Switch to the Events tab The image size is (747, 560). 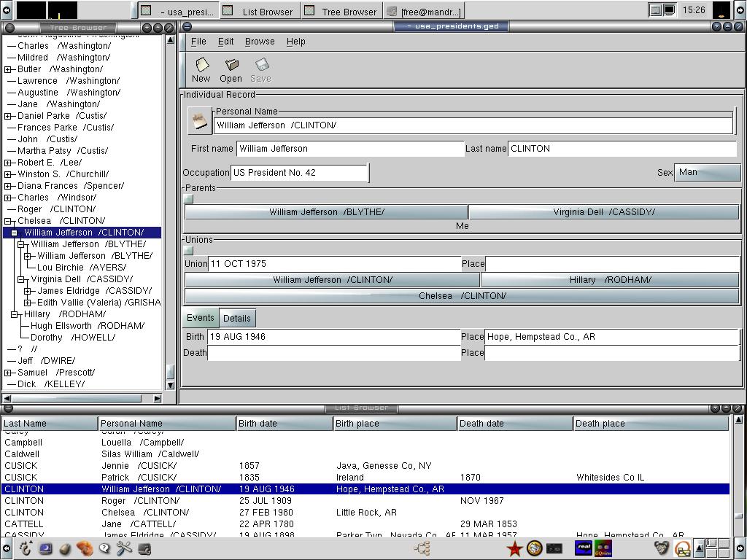pyautogui.click(x=201, y=318)
